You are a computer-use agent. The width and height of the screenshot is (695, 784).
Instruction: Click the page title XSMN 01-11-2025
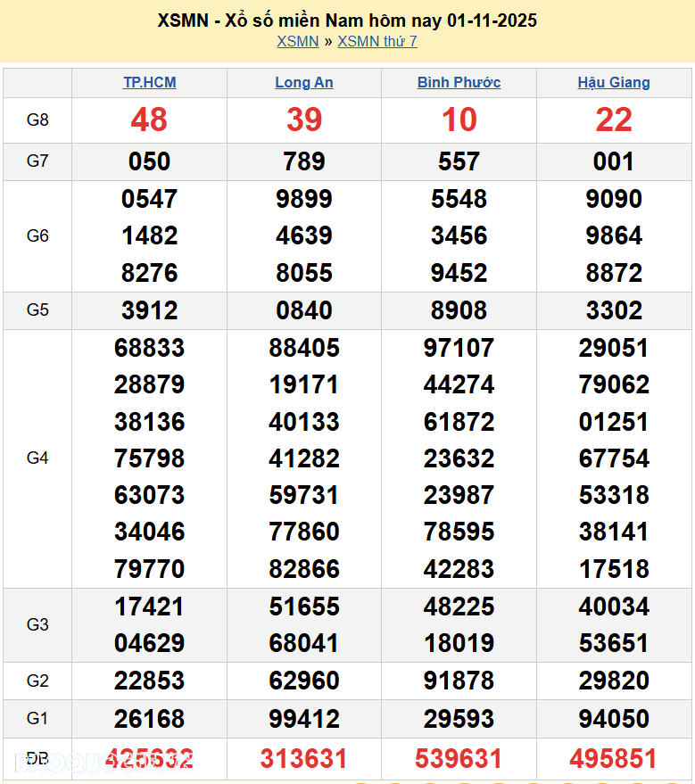click(347, 20)
